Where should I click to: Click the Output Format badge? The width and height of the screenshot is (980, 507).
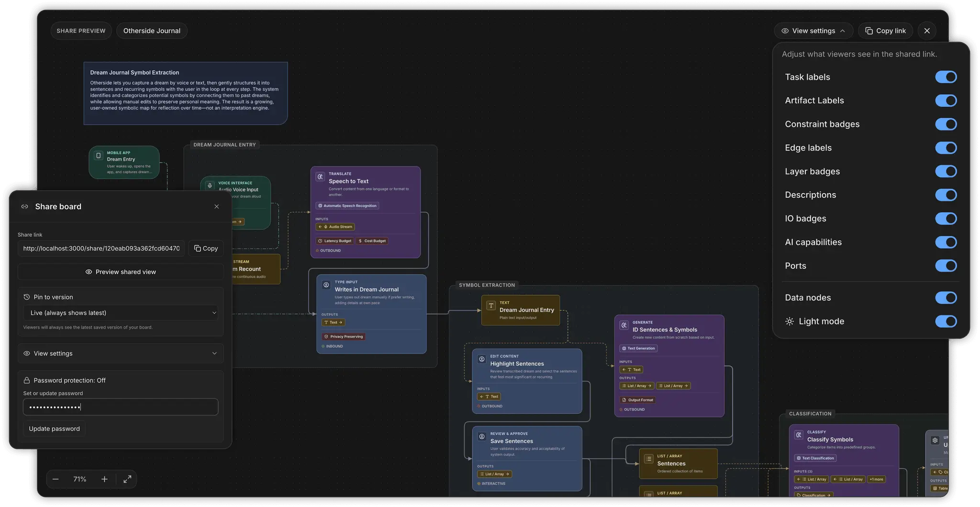(637, 400)
